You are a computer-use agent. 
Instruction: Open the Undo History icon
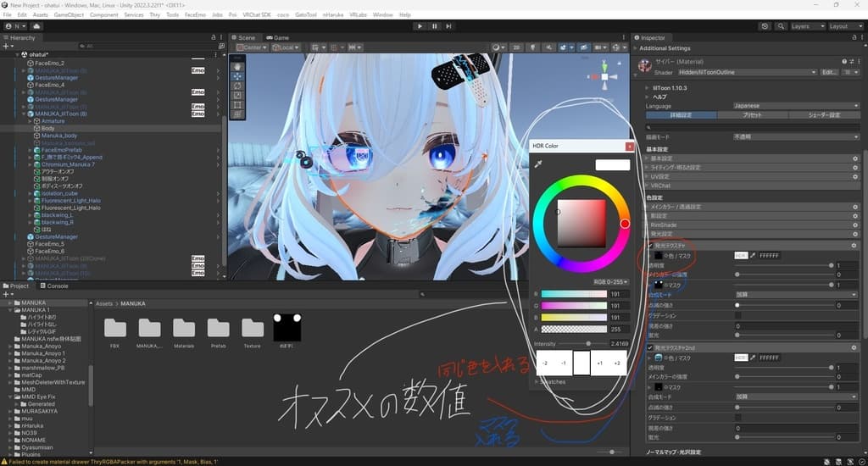(x=765, y=26)
